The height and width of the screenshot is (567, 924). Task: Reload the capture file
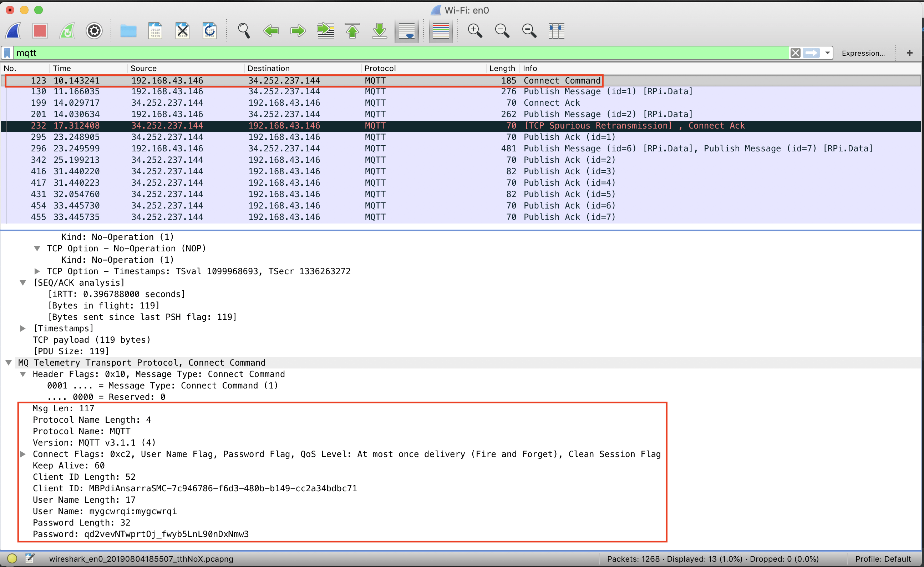pos(210,30)
